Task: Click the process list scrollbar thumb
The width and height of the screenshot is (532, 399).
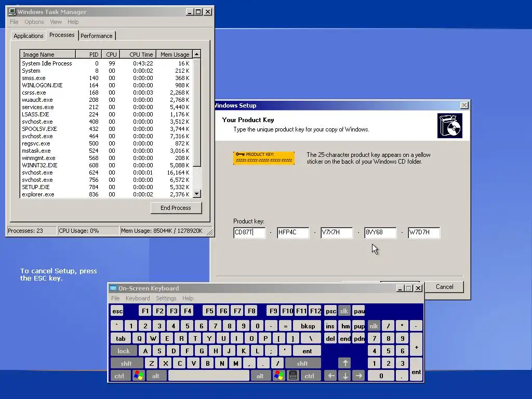Action: [x=197, y=113]
